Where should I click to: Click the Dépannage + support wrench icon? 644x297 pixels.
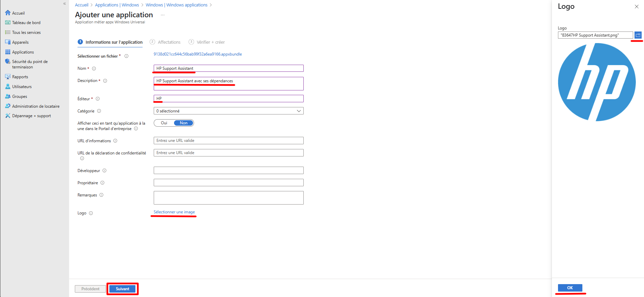point(8,116)
